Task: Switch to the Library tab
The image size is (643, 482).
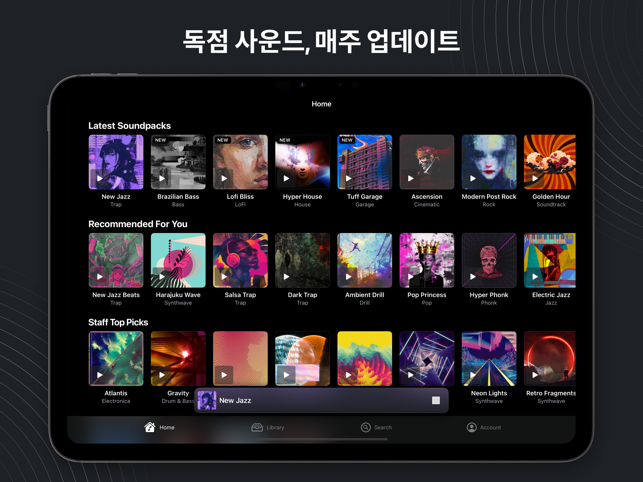Action: click(267, 427)
